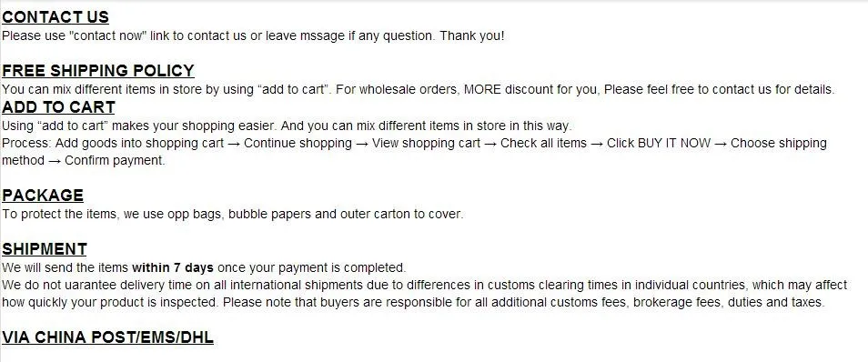Click the "Choose shipping" step text
The image size is (868, 362).
click(778, 143)
